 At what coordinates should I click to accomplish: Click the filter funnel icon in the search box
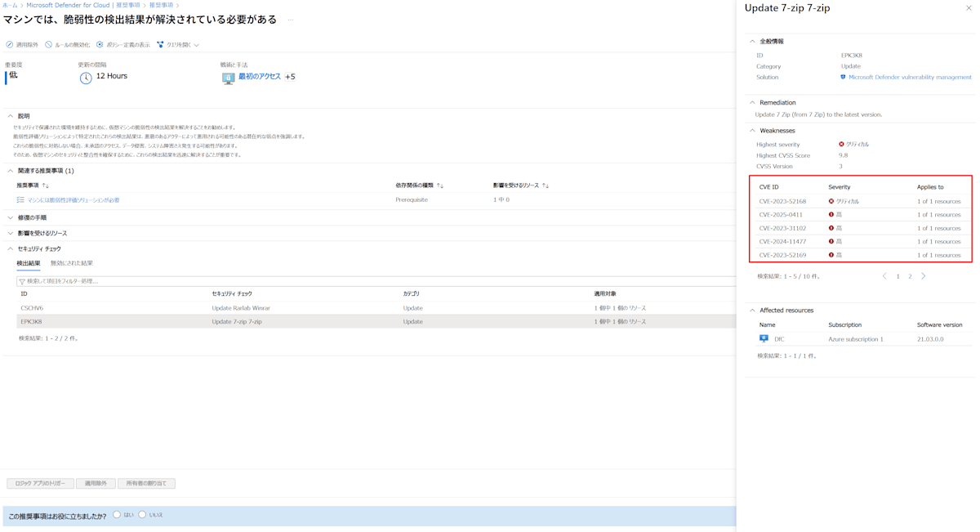click(22, 281)
